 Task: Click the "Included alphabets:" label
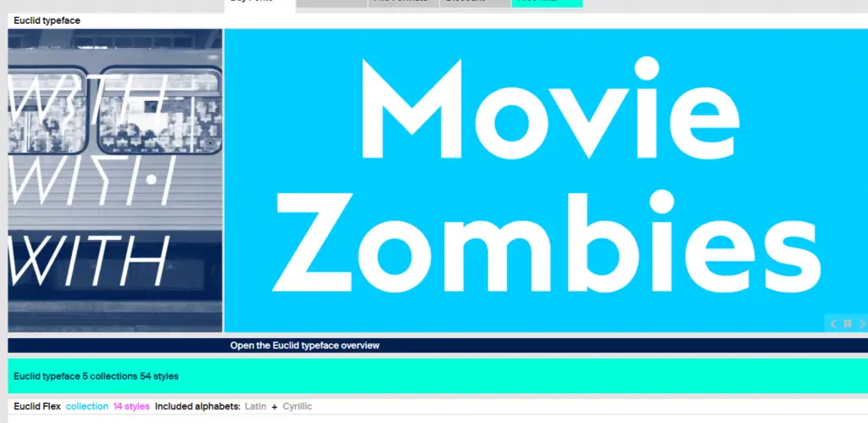[x=198, y=406]
